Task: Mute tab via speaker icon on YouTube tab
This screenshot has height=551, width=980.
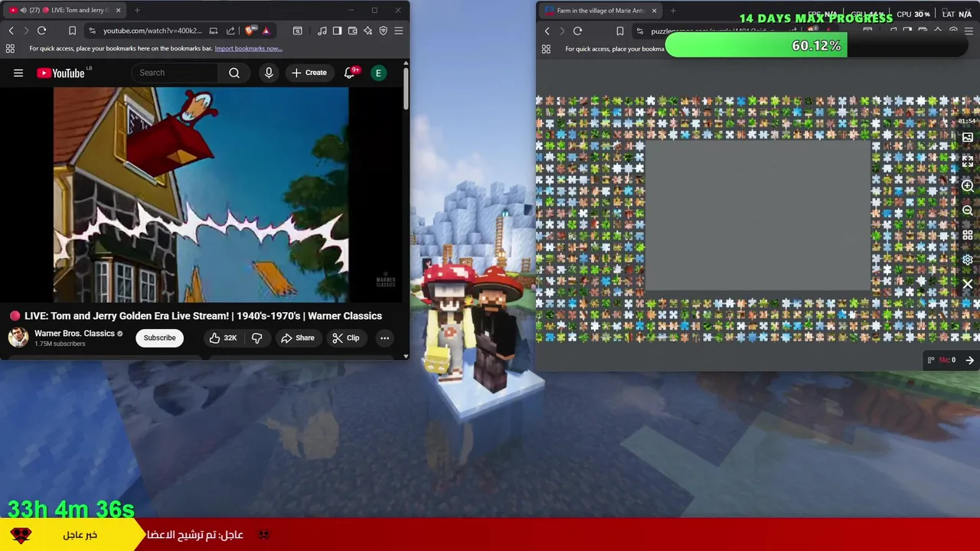Action: coord(23,10)
